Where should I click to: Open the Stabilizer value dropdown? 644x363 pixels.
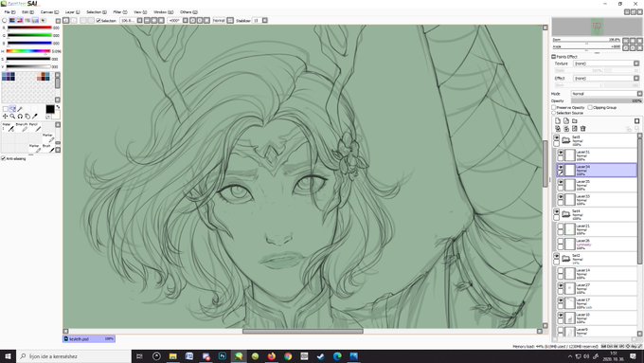coord(265,20)
